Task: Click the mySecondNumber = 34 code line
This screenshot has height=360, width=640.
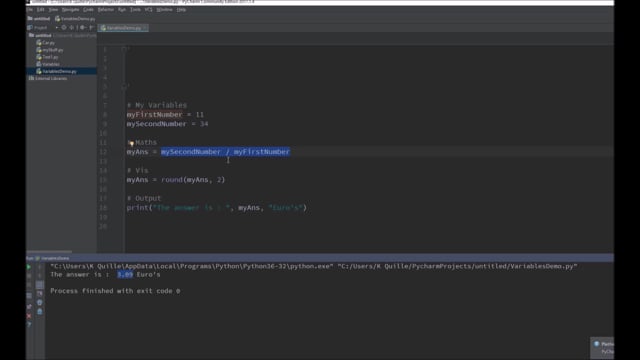Action: (x=167, y=124)
